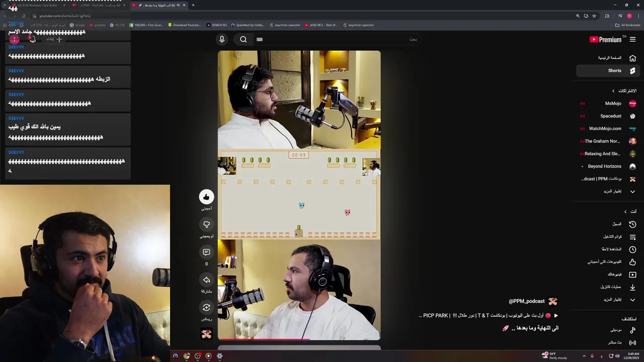
Task: Open REMOV BG bookmark
Action: coord(217,25)
